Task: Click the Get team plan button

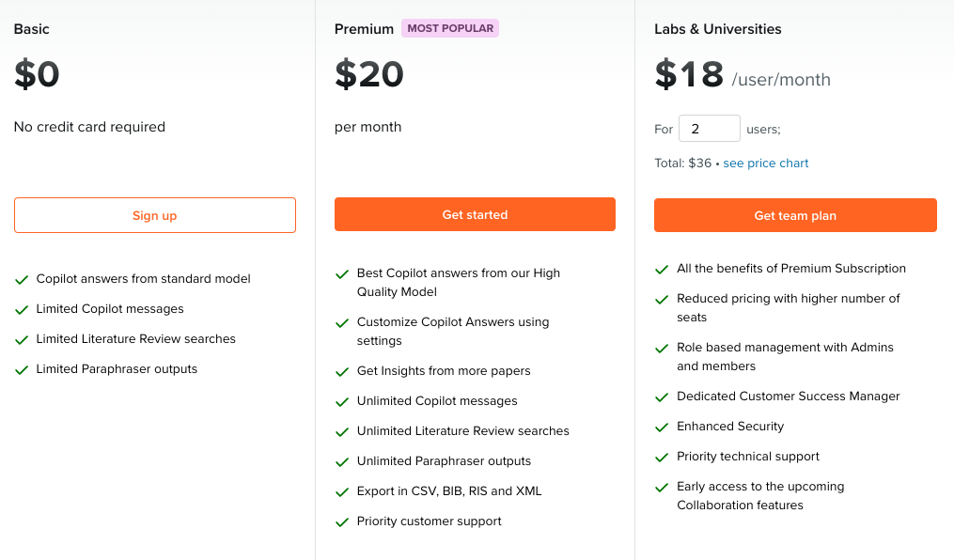Action: point(795,215)
